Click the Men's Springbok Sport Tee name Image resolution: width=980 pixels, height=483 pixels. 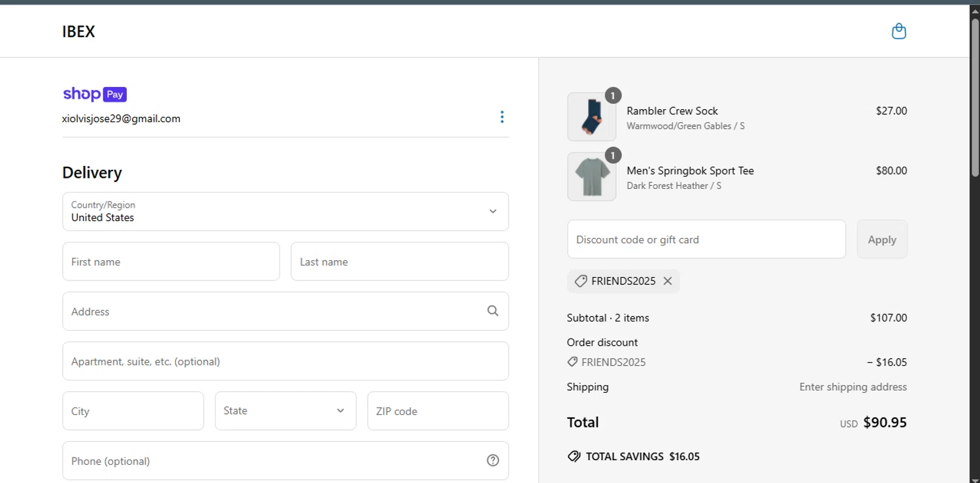[690, 171]
